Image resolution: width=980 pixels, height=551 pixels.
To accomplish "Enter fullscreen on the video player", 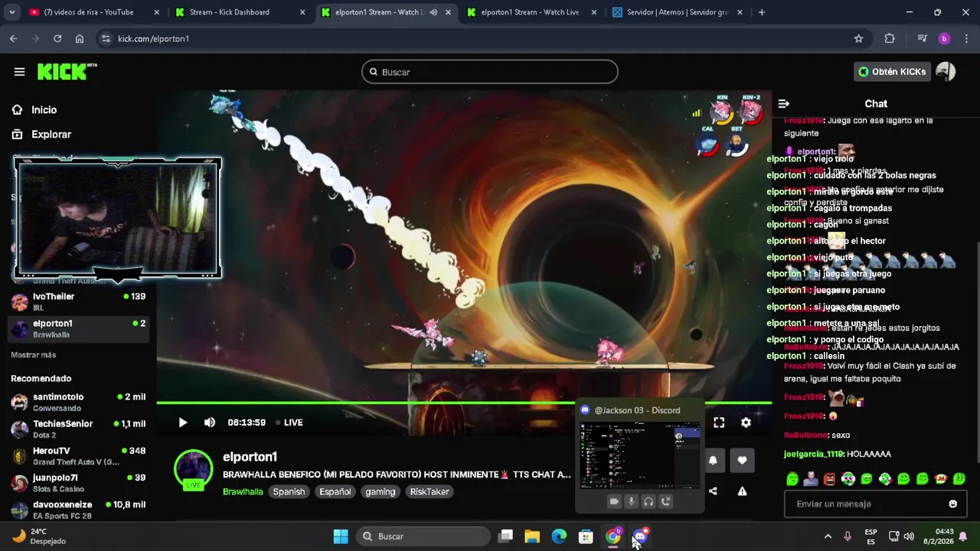I will point(719,422).
